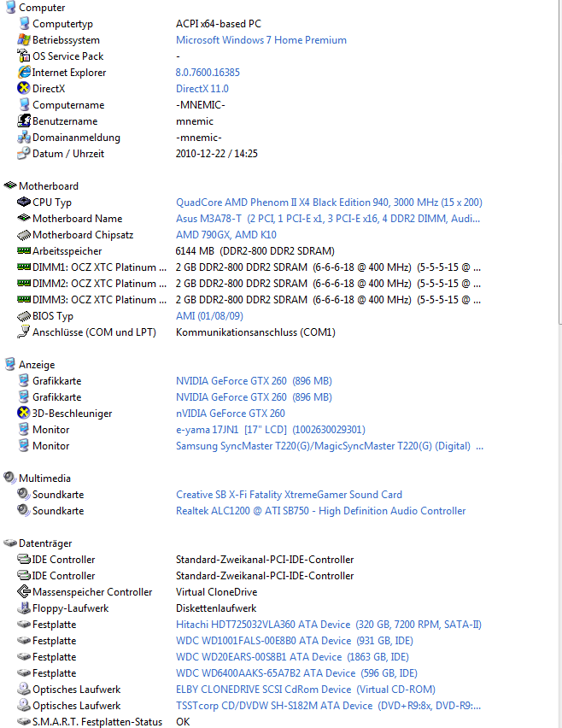
Task: Open the QuadCore AMD Phenom II X4 link
Action: (x=329, y=203)
